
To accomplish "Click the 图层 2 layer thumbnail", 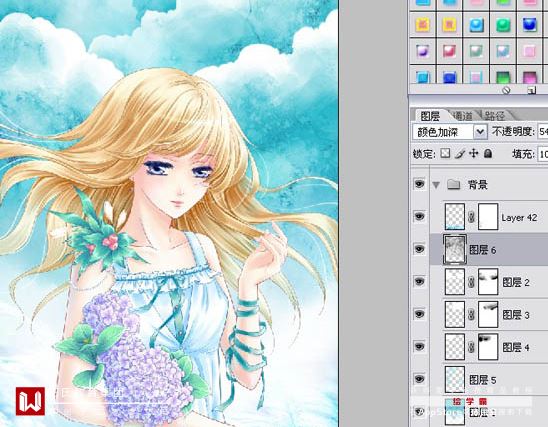I will (x=455, y=282).
